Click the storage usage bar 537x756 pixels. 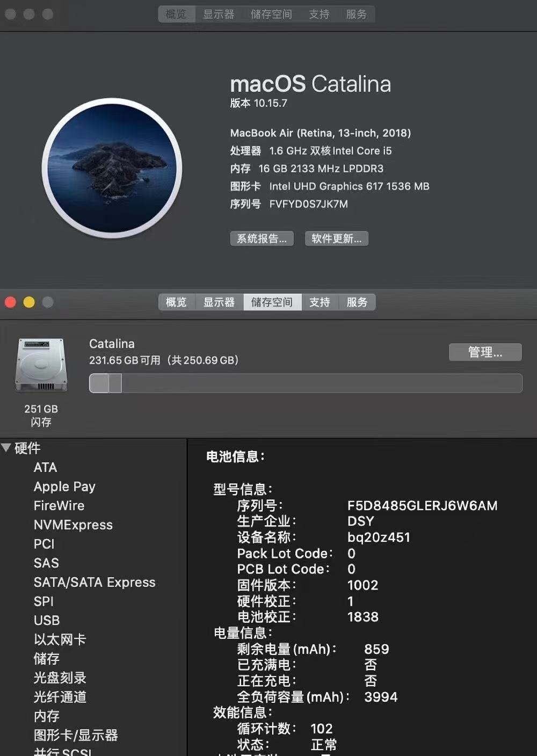tap(306, 383)
